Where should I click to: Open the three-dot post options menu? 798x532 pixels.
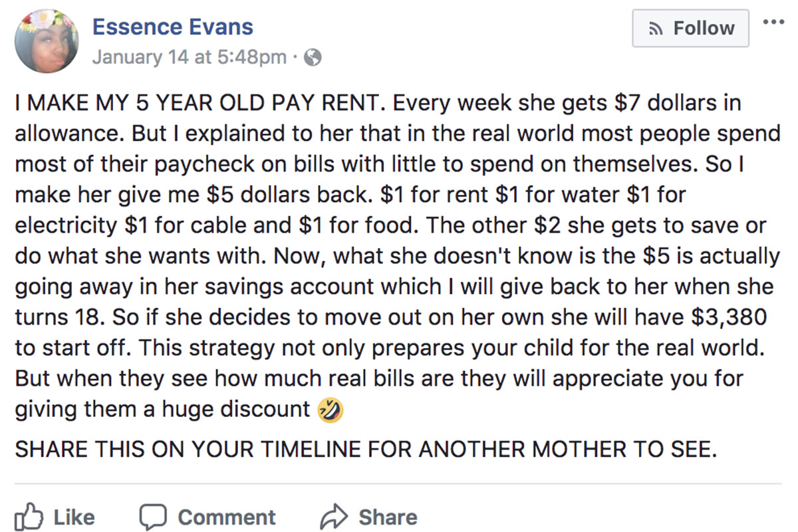pos(773,21)
